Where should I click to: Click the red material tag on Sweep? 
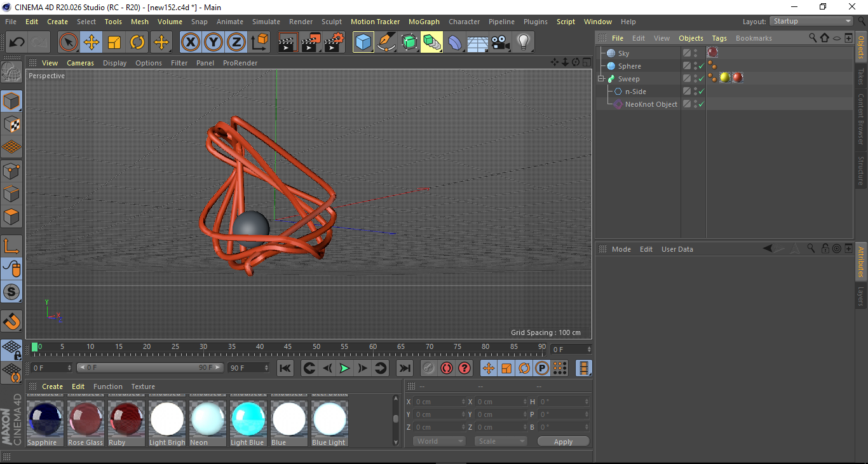pos(737,78)
